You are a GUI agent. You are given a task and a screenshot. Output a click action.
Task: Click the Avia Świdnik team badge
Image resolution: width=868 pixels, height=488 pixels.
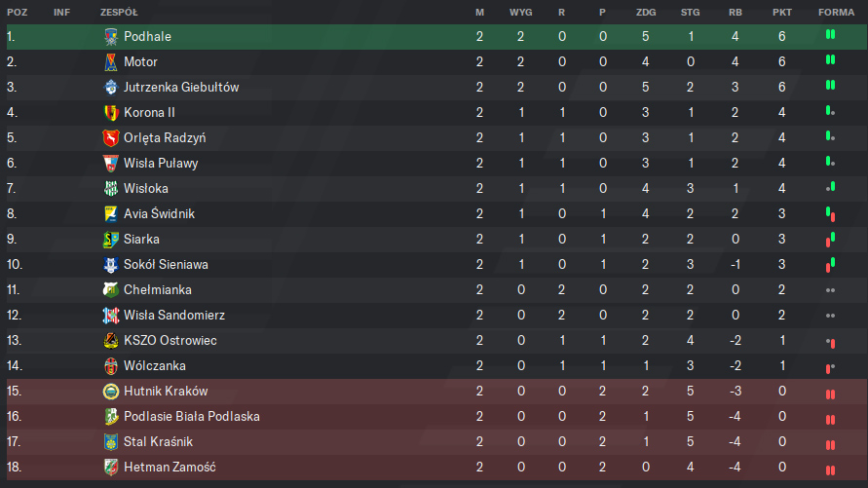point(111,213)
